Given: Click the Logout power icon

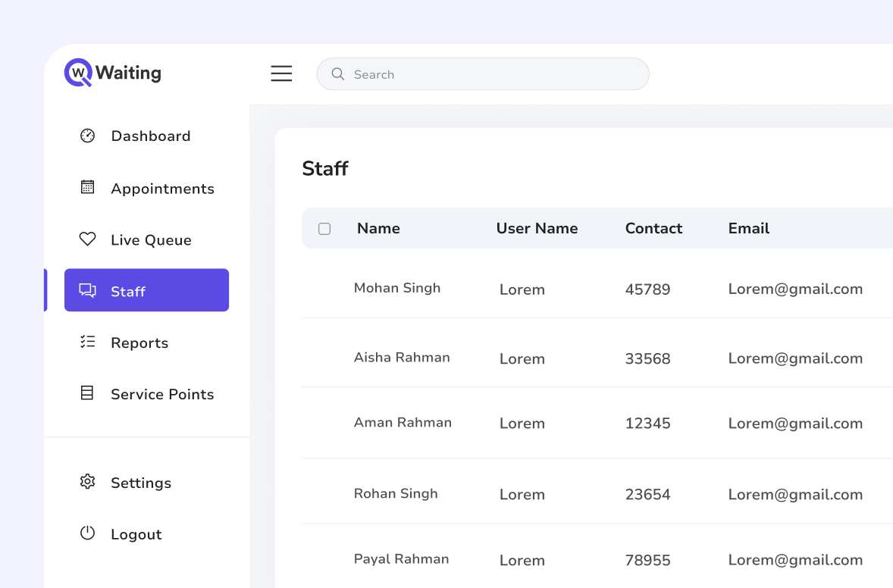Looking at the screenshot, I should pyautogui.click(x=87, y=533).
